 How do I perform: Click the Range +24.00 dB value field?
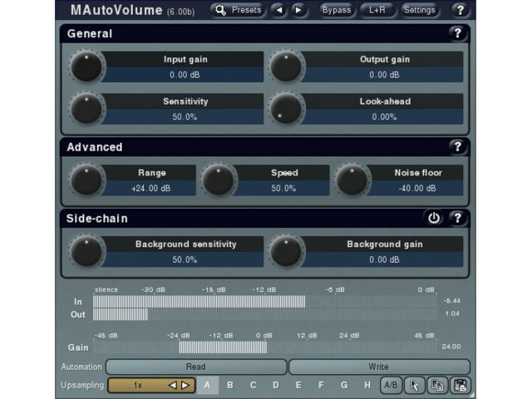[150, 188]
